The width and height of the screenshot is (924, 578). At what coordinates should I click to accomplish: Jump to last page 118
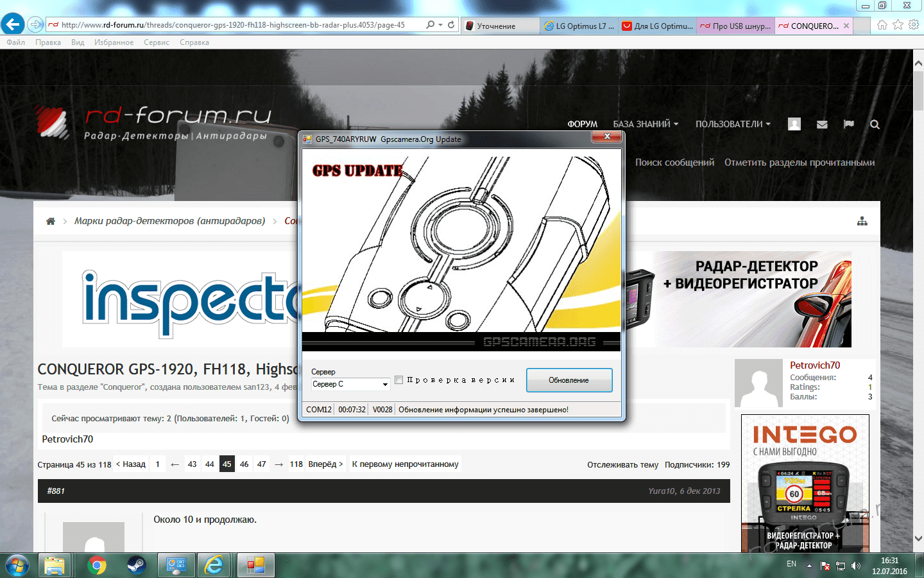(296, 464)
